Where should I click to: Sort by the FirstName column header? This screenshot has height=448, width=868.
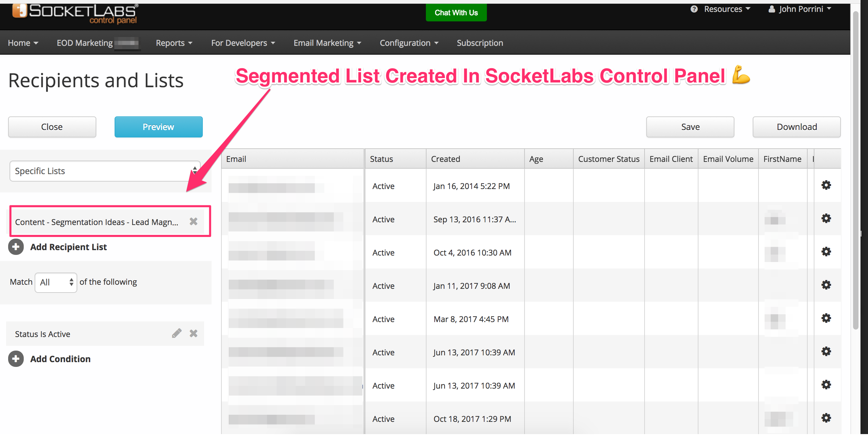783,159
